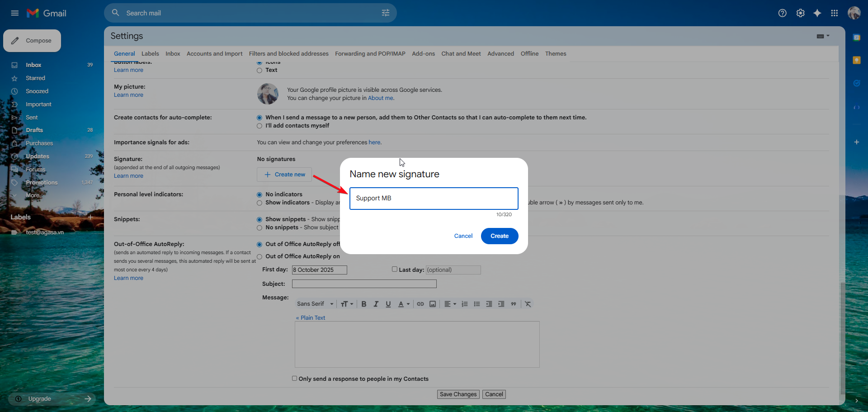Select the Text button labels option
This screenshot has height=412, width=868.
[259, 71]
